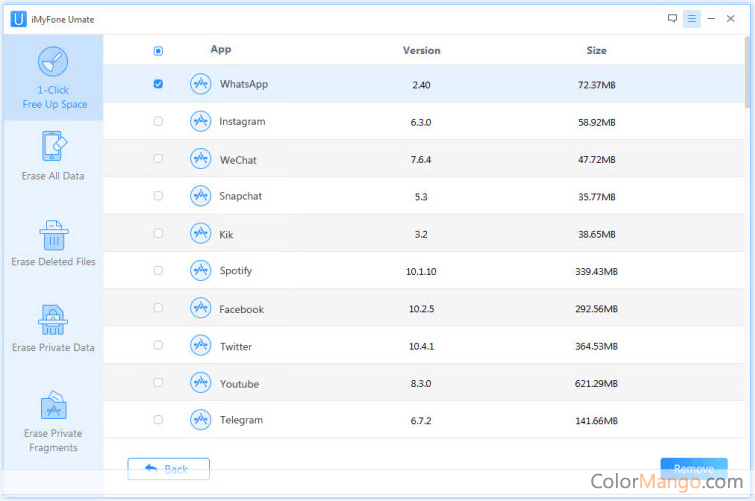Click the Spotify app icon

pos(200,271)
